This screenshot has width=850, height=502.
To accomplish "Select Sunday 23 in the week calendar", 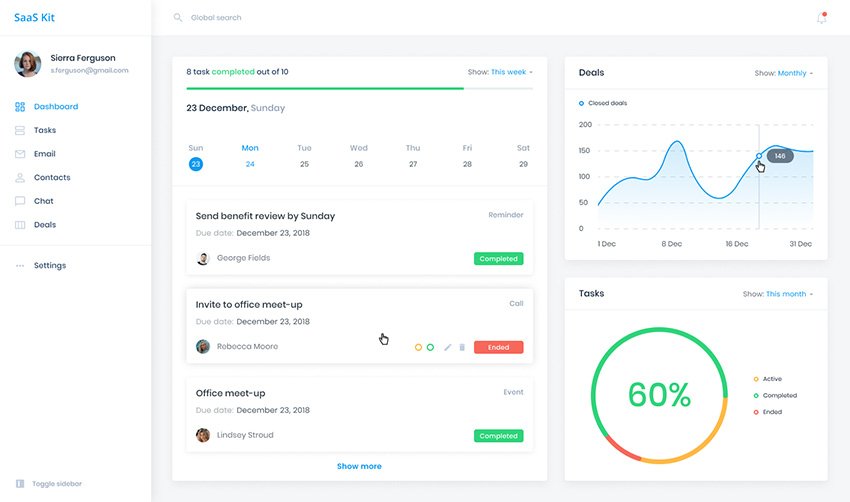I will point(196,164).
